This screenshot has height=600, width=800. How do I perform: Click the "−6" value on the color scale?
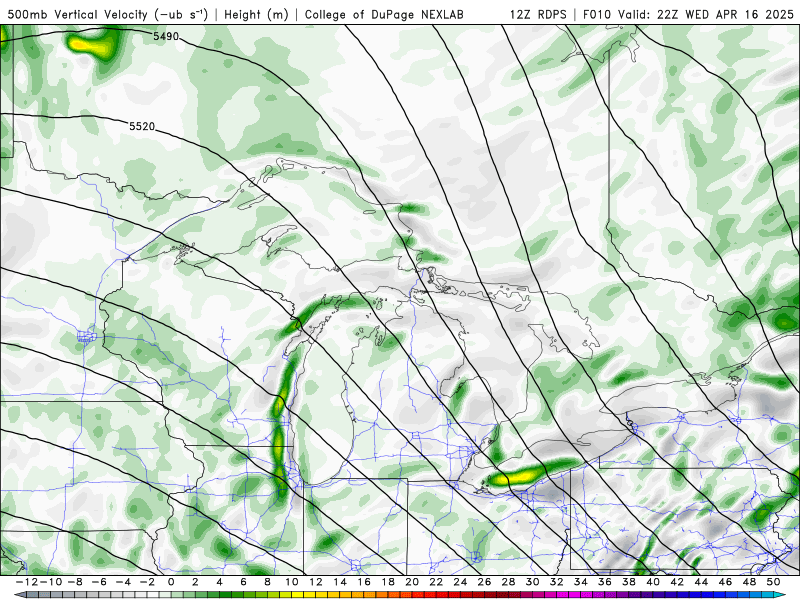(x=99, y=582)
